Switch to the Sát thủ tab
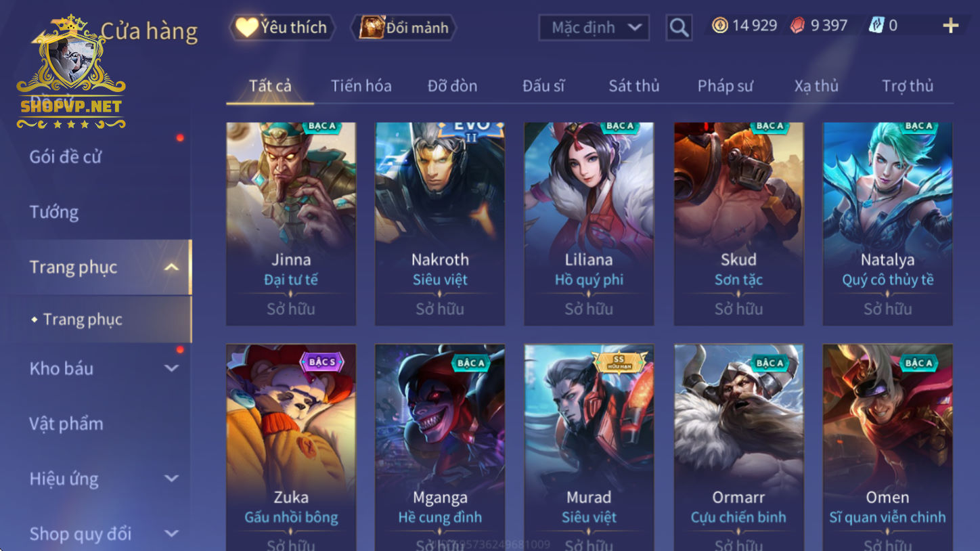The height and width of the screenshot is (551, 980). click(633, 86)
